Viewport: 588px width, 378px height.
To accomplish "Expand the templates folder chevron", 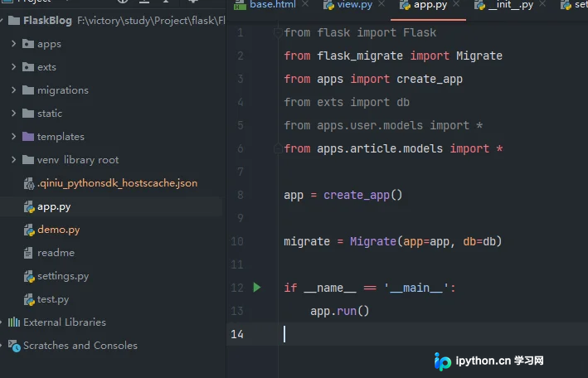I will (x=13, y=137).
